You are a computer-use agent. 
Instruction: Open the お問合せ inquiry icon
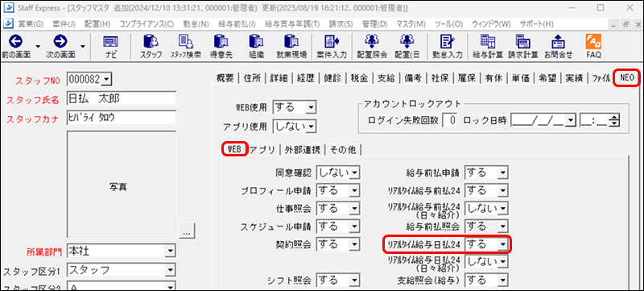click(x=558, y=41)
